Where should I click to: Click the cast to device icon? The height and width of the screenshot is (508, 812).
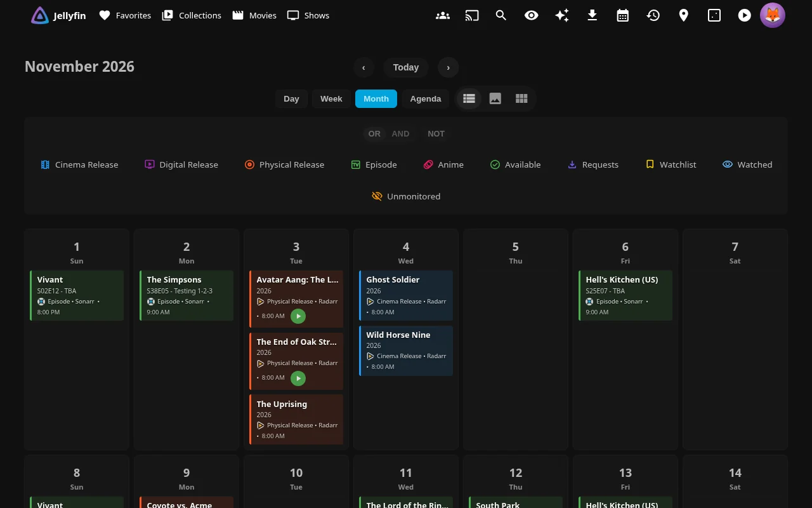coord(472,15)
